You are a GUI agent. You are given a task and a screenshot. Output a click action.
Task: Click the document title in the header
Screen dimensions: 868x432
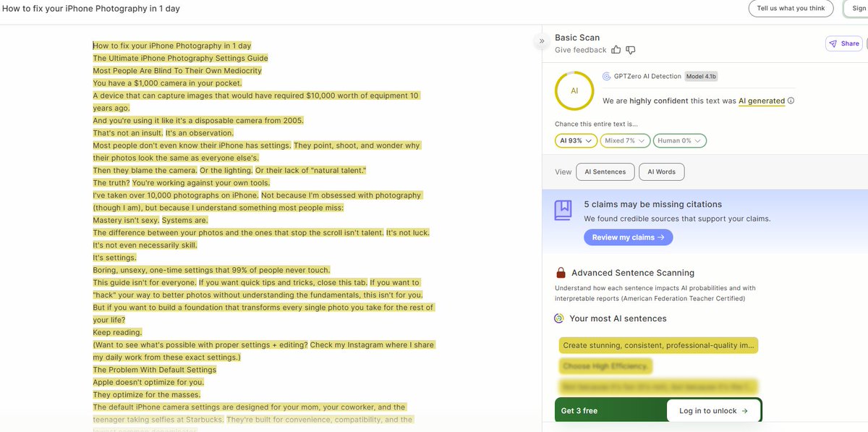[91, 9]
